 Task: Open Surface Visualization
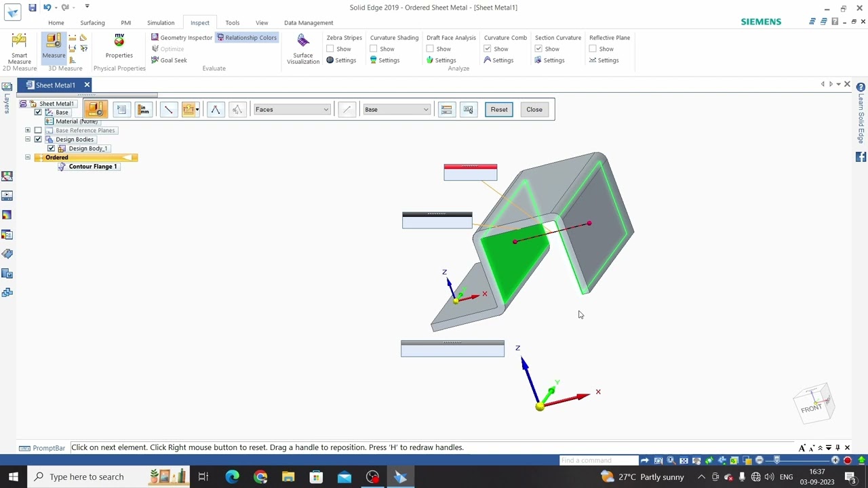(x=303, y=49)
